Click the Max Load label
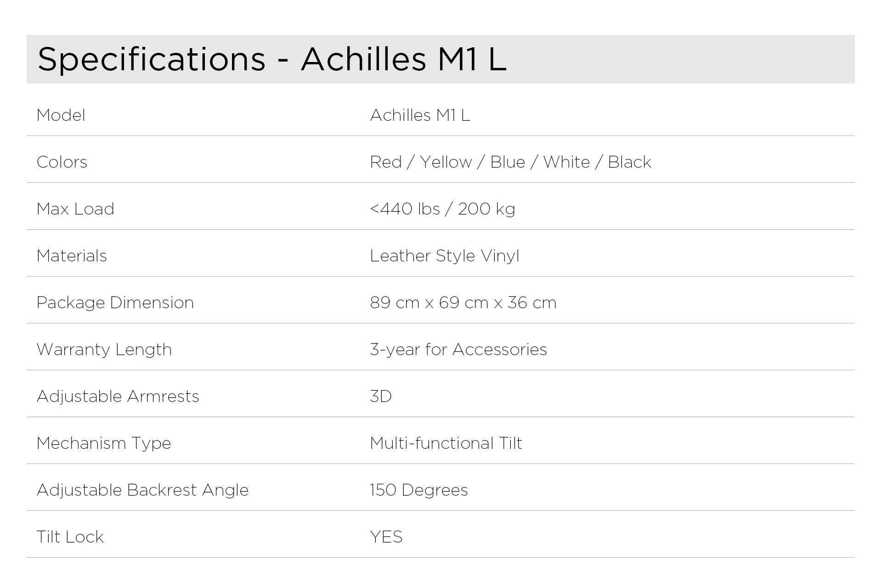 [x=75, y=209]
